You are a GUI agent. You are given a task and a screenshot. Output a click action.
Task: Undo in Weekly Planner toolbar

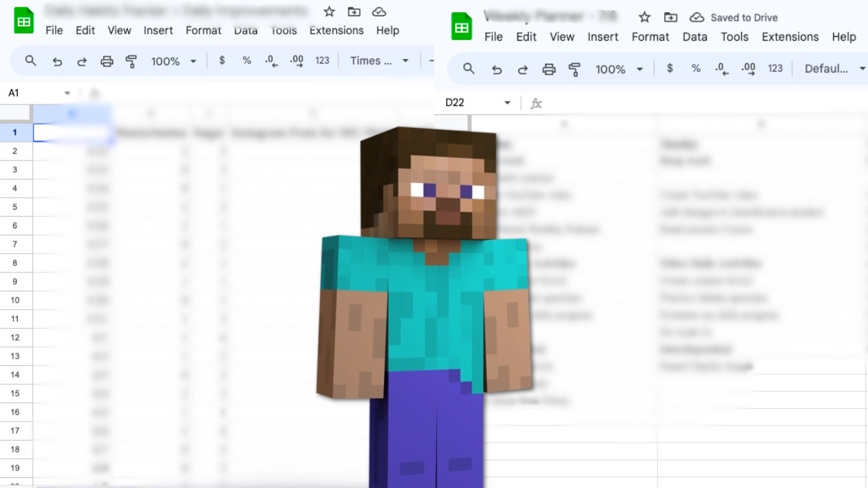(497, 69)
